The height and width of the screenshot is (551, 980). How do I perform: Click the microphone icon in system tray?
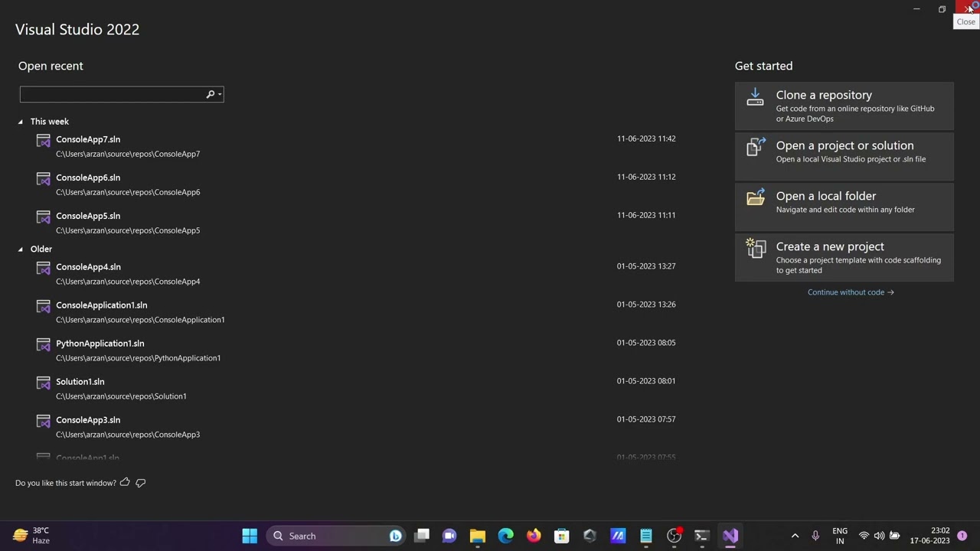(x=815, y=536)
